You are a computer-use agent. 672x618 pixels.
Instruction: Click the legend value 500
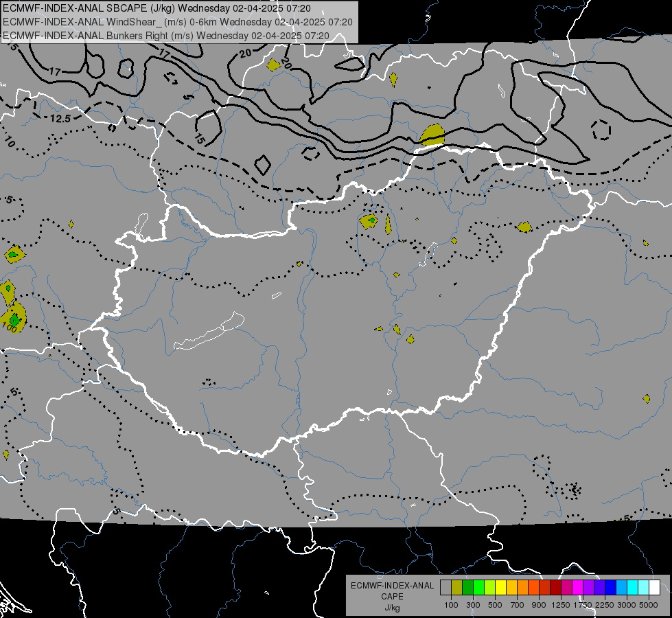495,605
